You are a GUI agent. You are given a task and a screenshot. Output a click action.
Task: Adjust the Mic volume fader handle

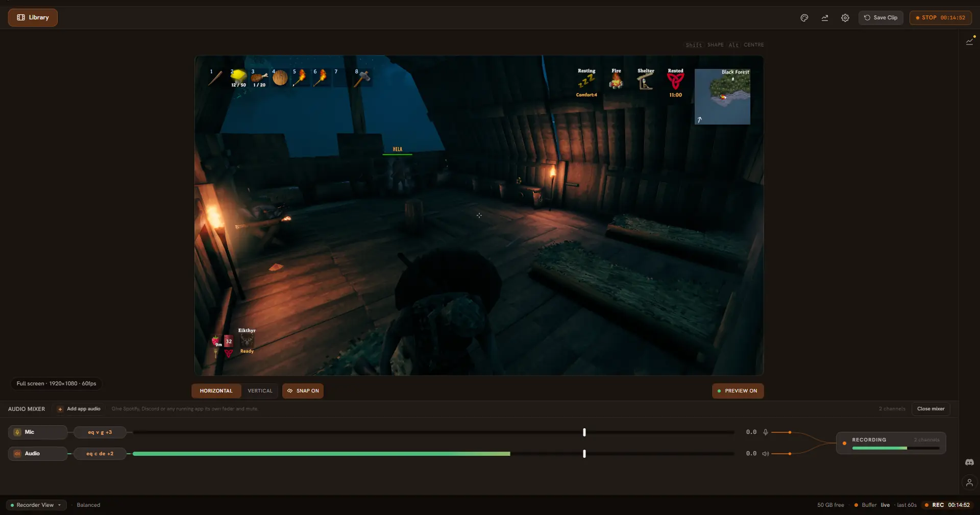584,432
